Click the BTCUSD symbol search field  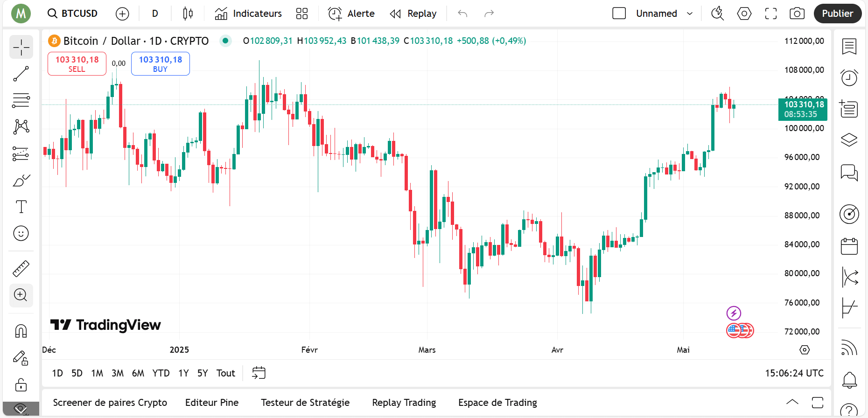[73, 14]
